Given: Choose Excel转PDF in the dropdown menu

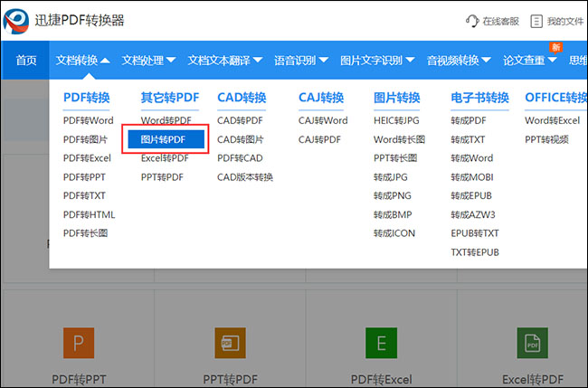Looking at the screenshot, I should point(165,158).
